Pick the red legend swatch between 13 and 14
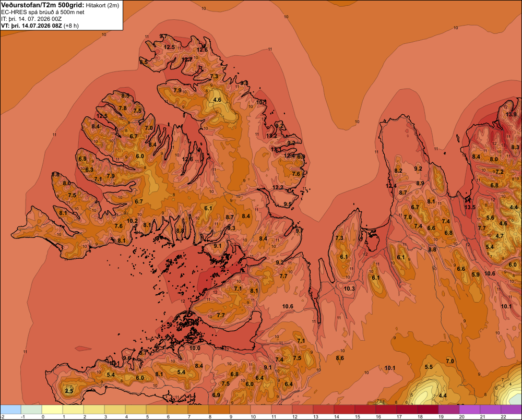 pos(324,410)
